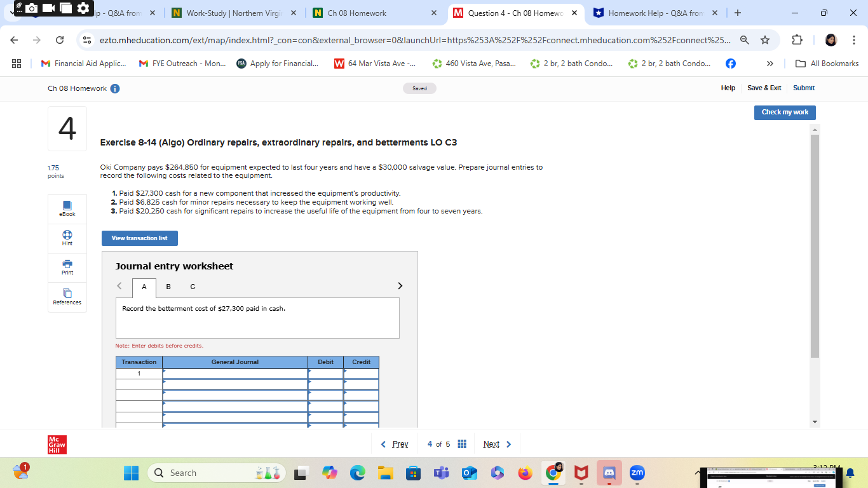Open Firefox from the taskbar
This screenshot has width=868, height=488.
pos(525,473)
